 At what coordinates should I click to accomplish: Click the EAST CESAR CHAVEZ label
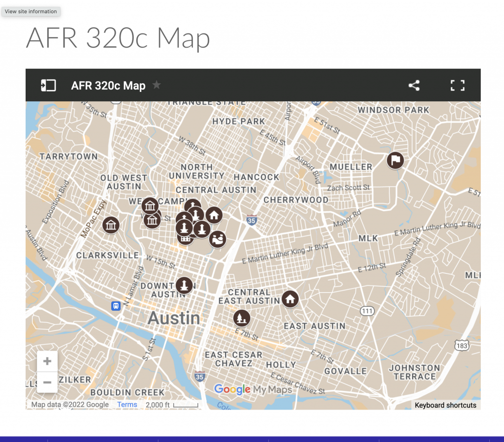(x=234, y=359)
